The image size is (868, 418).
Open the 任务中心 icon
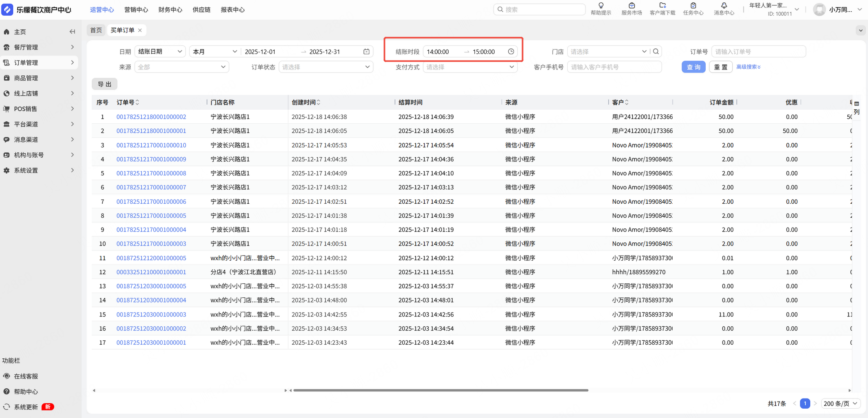(x=693, y=6)
